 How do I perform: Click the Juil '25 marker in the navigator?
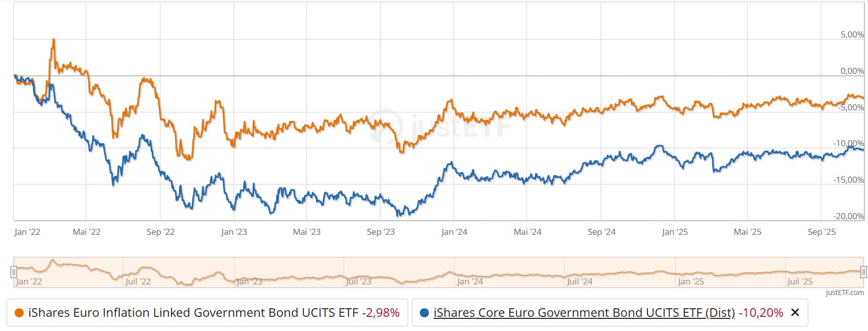pos(800,281)
